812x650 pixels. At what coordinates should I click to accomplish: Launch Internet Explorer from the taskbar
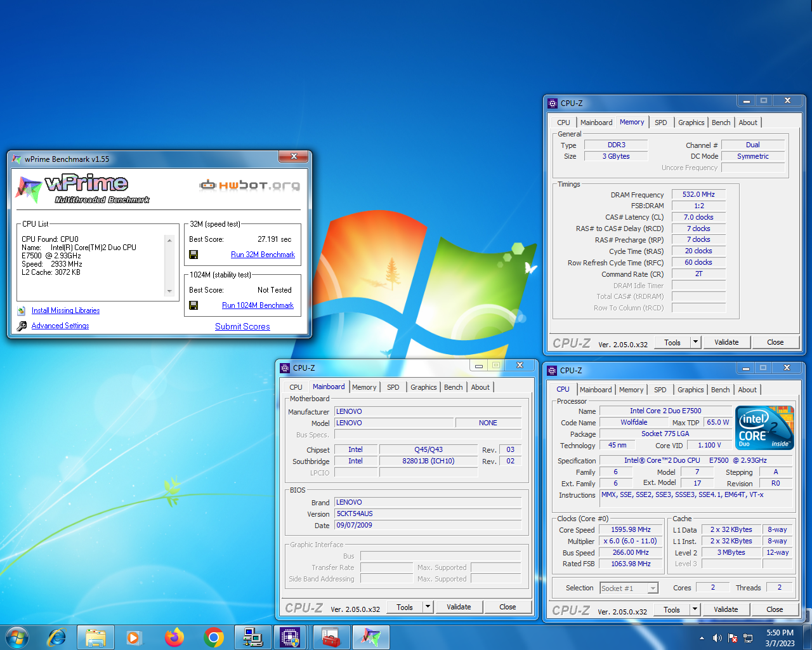coord(57,637)
